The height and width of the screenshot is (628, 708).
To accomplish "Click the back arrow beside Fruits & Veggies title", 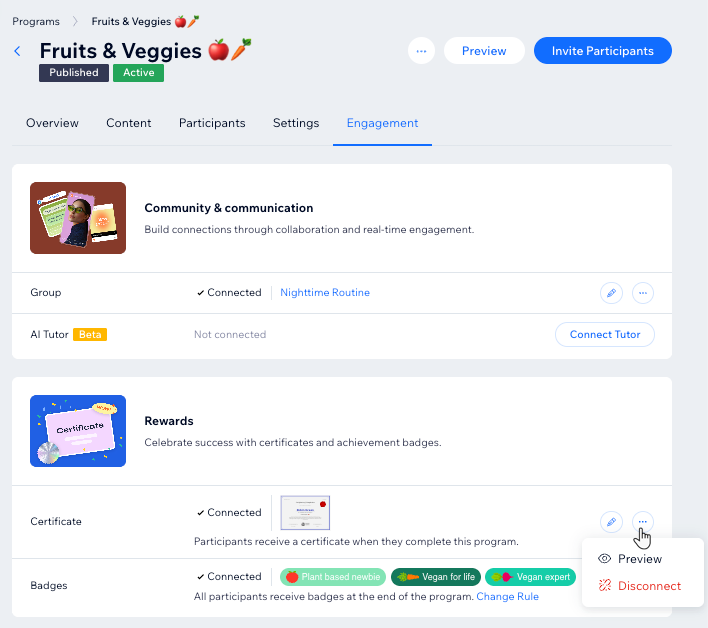I will (18, 51).
